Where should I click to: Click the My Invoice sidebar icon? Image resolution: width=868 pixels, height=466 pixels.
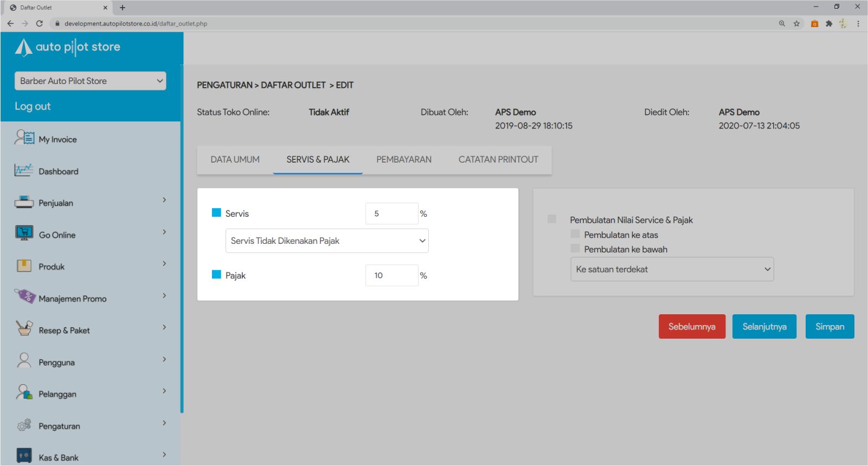pyautogui.click(x=24, y=138)
